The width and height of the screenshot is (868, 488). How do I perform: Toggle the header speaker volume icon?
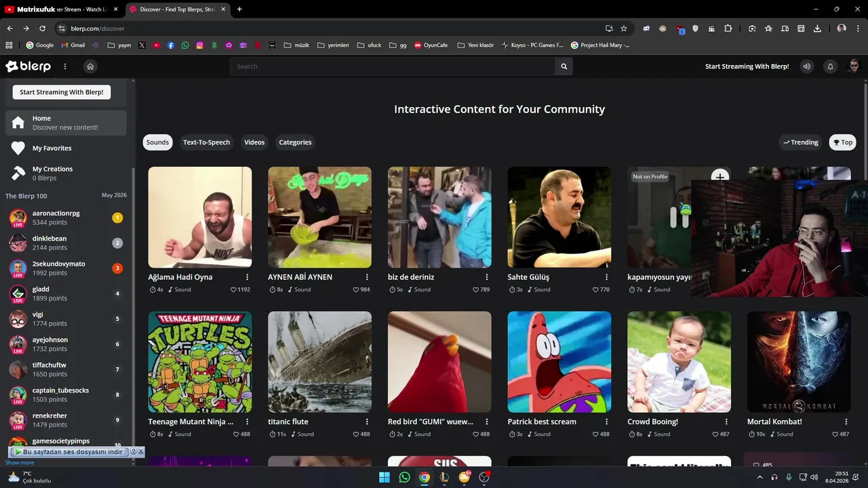tap(807, 66)
